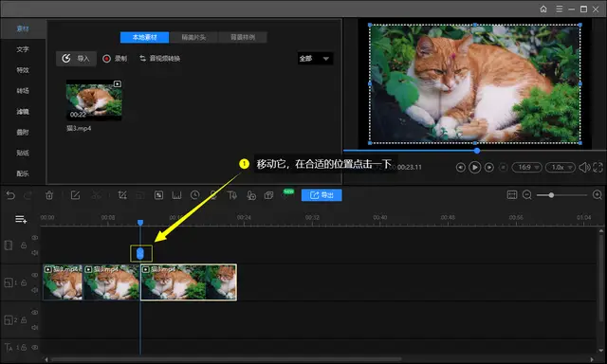The width and height of the screenshot is (607, 364).
Task: Click the scissors split icon
Action: coord(96,195)
